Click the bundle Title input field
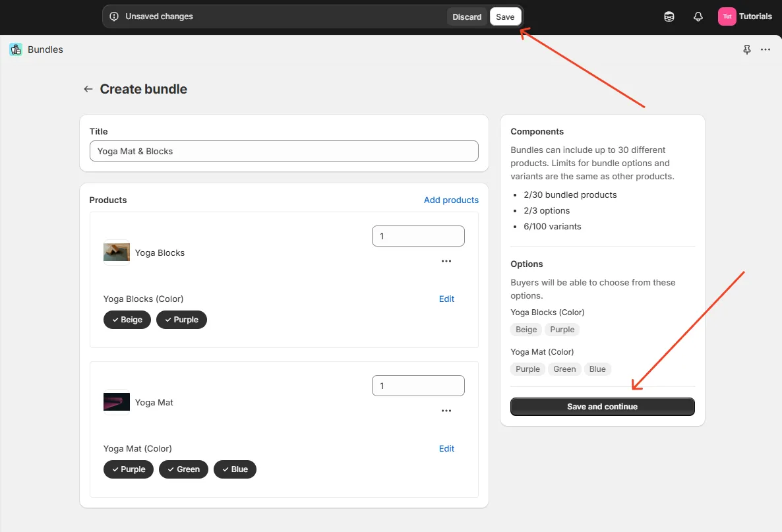 coord(284,151)
